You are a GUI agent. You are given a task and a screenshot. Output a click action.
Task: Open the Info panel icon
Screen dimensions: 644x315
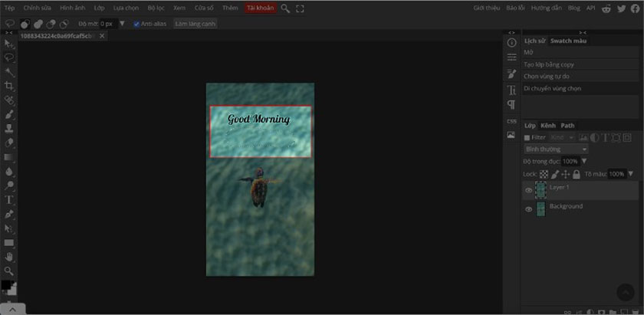click(x=511, y=43)
